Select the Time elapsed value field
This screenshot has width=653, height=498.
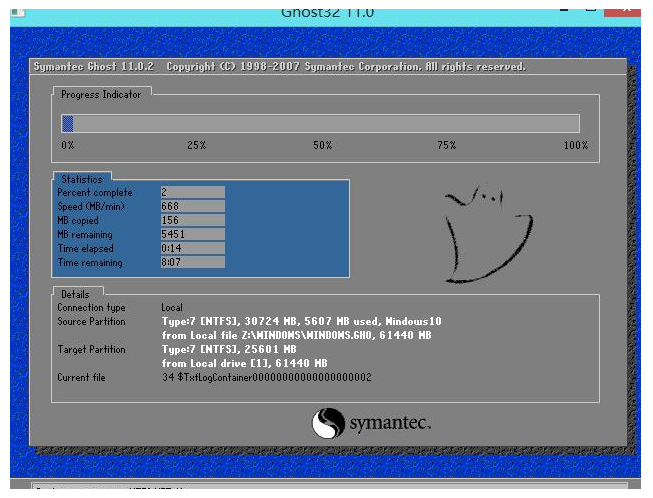(192, 248)
